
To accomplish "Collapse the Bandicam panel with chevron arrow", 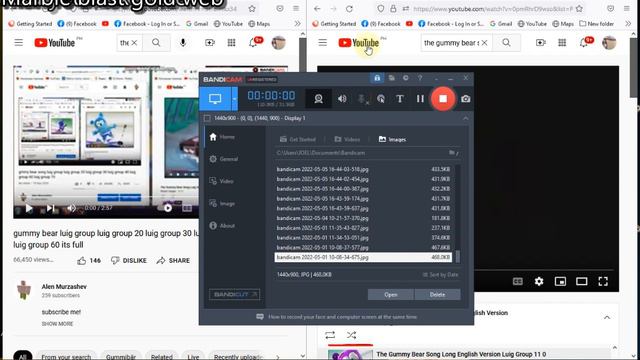I will coord(465,118).
